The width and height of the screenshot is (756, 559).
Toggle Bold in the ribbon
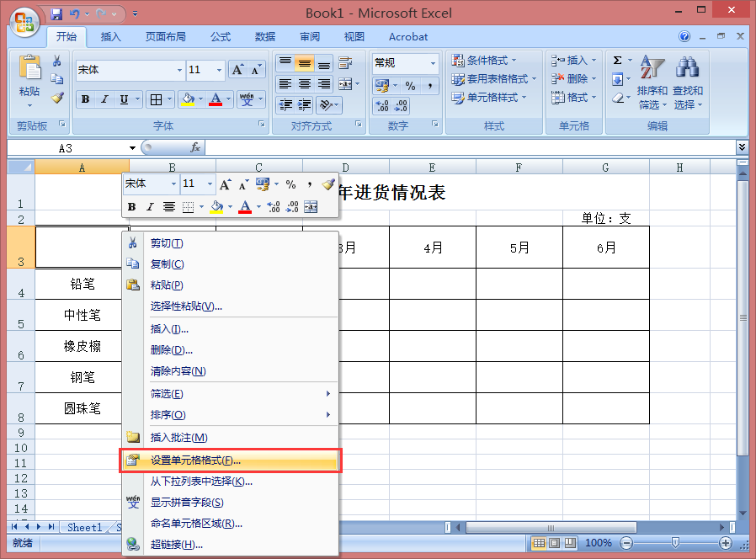click(x=85, y=100)
